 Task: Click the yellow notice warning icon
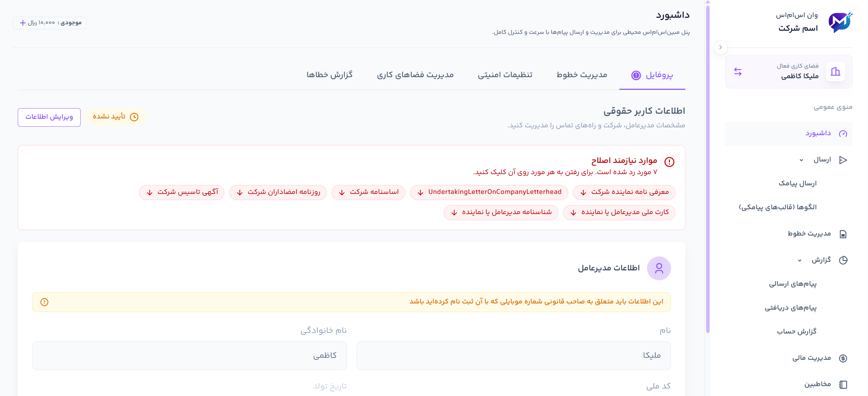44,302
